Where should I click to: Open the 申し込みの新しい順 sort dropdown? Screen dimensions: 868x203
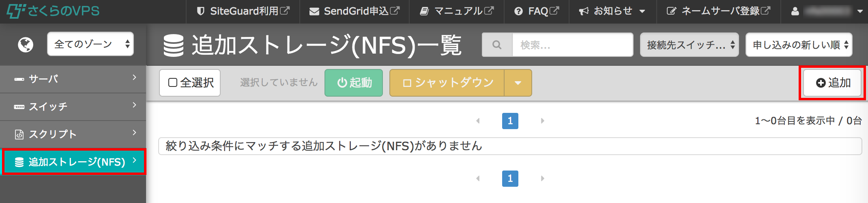799,45
